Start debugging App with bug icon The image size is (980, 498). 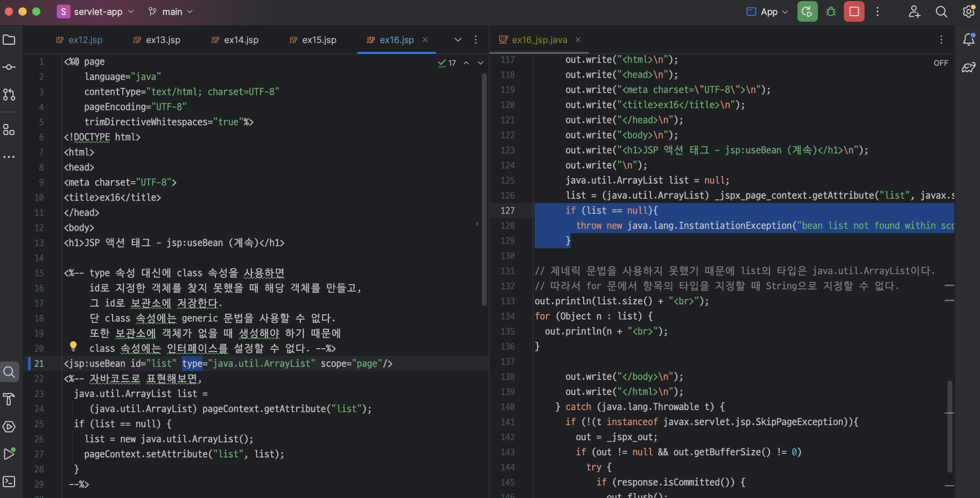point(831,11)
